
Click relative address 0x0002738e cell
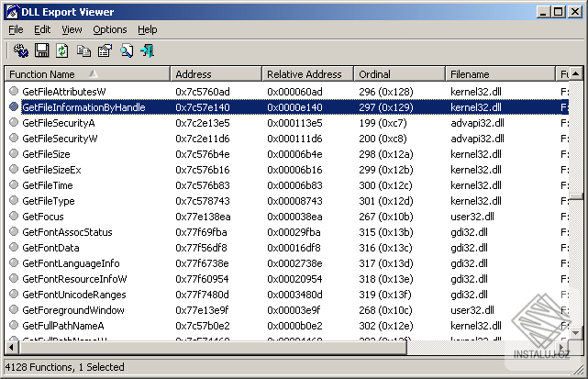tap(294, 263)
